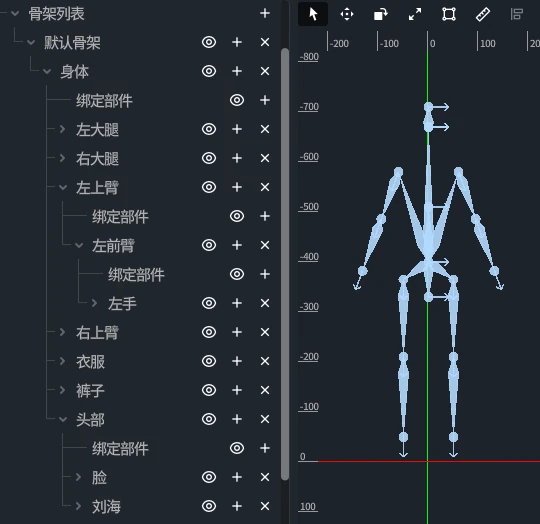Collapse the 身体 node
540x524 pixels.
pyautogui.click(x=47, y=71)
